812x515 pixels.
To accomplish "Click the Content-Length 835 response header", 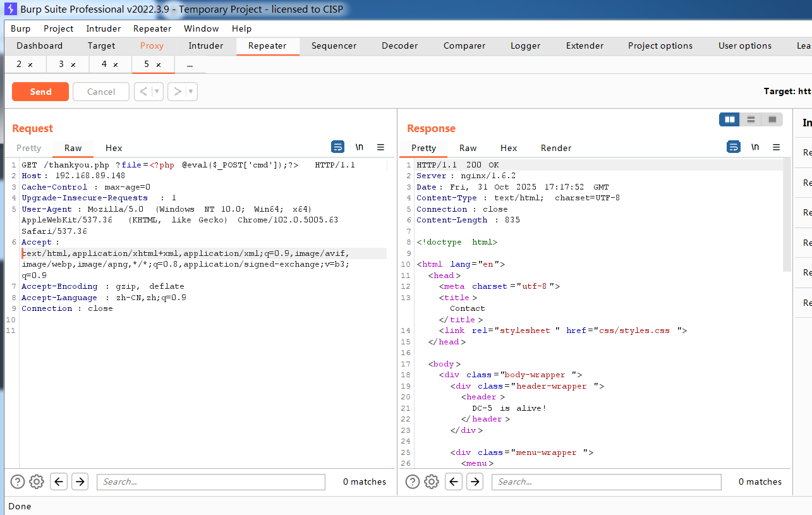I will pyautogui.click(x=468, y=220).
